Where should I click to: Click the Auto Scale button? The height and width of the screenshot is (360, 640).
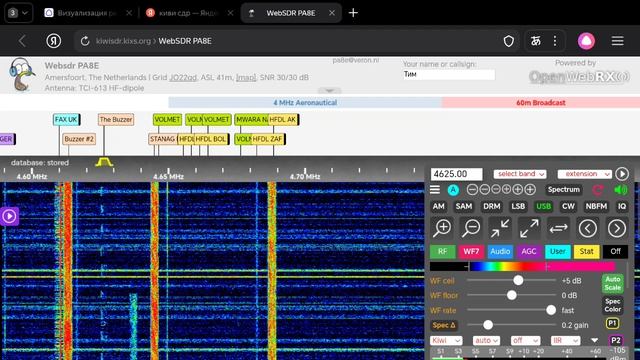tap(613, 283)
